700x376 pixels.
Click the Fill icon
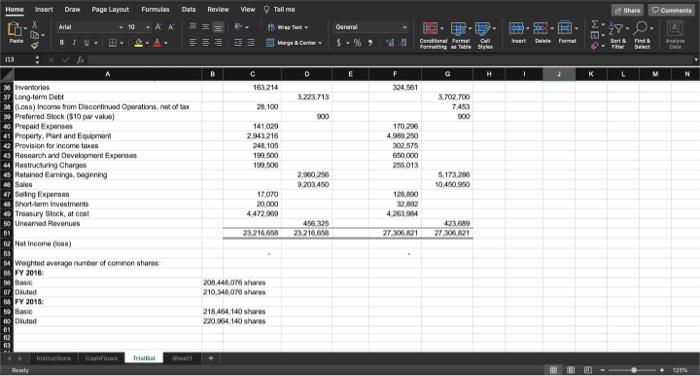coord(595,35)
